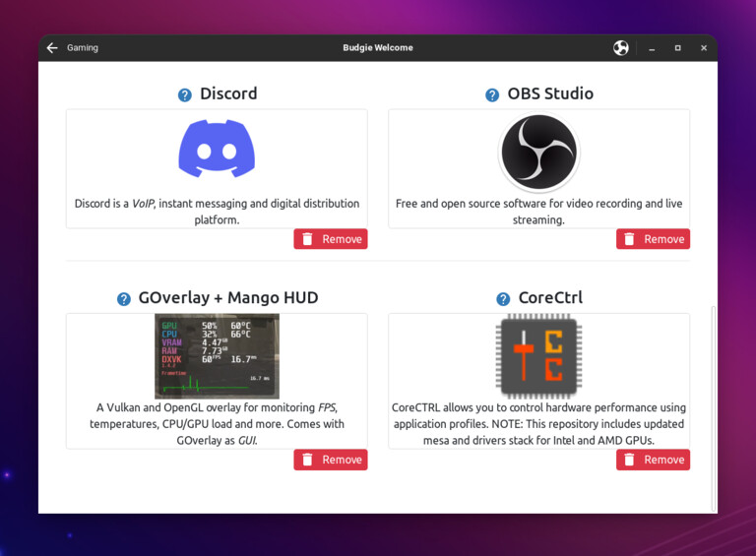Viewport: 756px width, 556px height.
Task: Click the Gaming label in the header
Action: [83, 47]
